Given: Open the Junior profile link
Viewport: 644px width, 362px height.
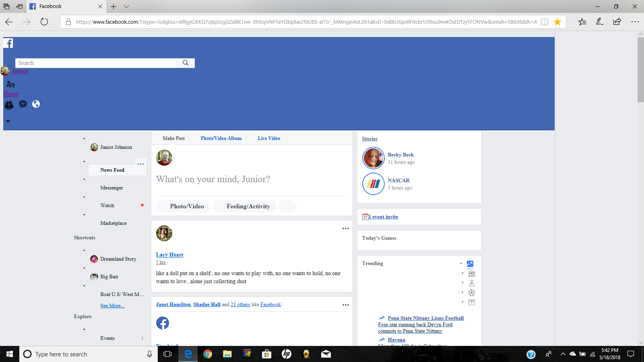Looking at the screenshot, I should point(20,71).
